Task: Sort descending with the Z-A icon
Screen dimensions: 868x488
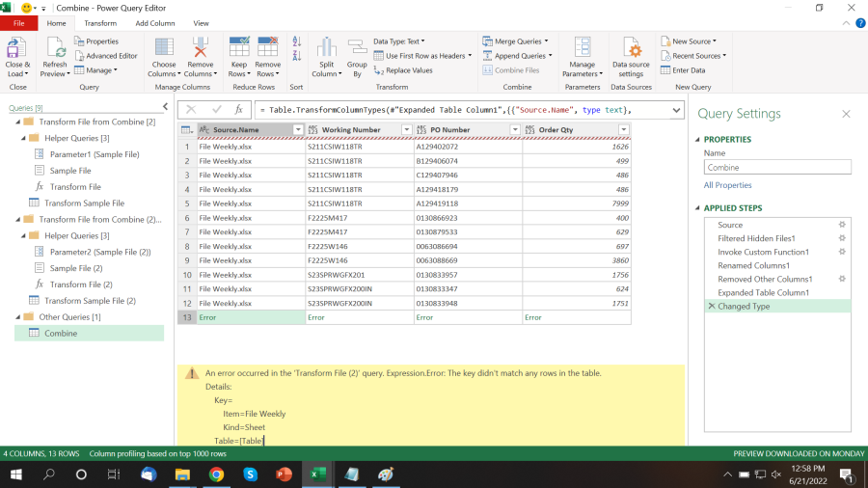Action: point(297,56)
